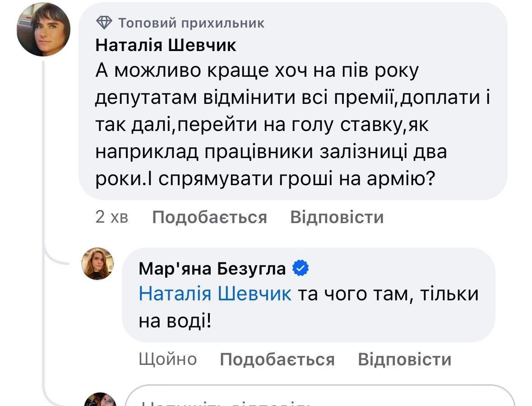
Task: Open Наталія Шевчик's profile picture
Action: [x=43, y=29]
